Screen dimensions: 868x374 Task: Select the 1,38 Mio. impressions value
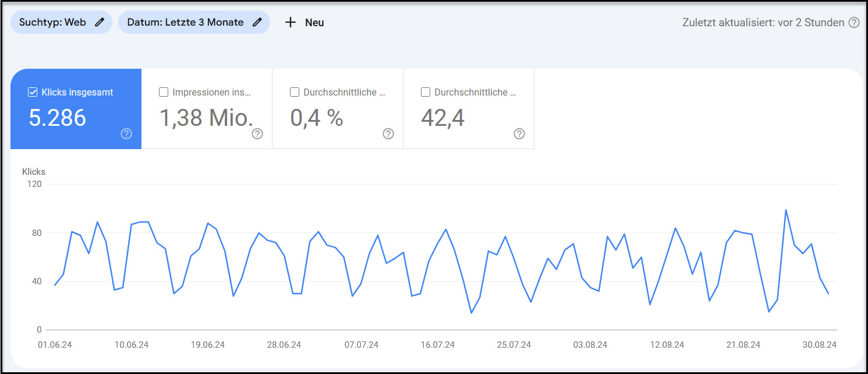[x=207, y=118]
